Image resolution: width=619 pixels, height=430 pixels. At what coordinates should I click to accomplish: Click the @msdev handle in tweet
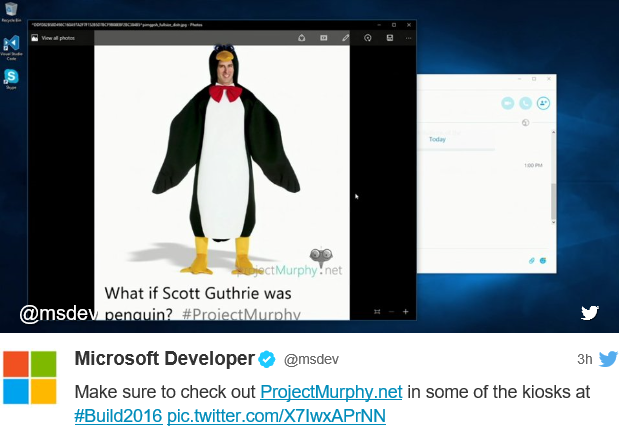click(311, 359)
